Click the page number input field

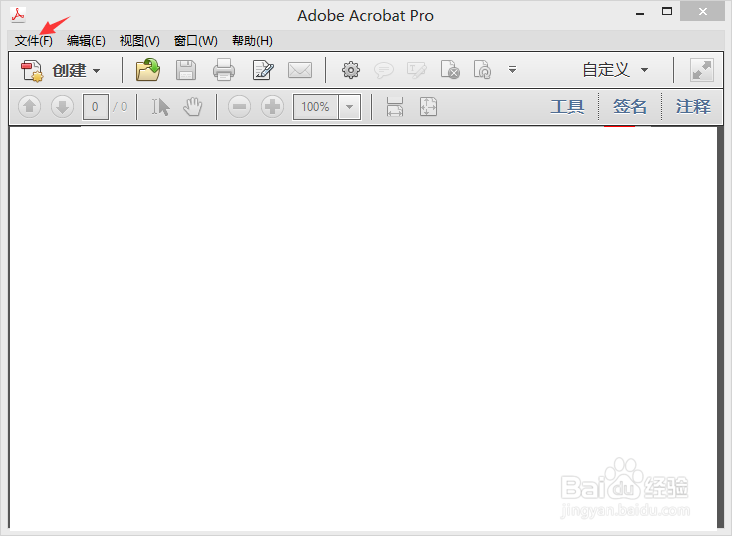pos(96,107)
